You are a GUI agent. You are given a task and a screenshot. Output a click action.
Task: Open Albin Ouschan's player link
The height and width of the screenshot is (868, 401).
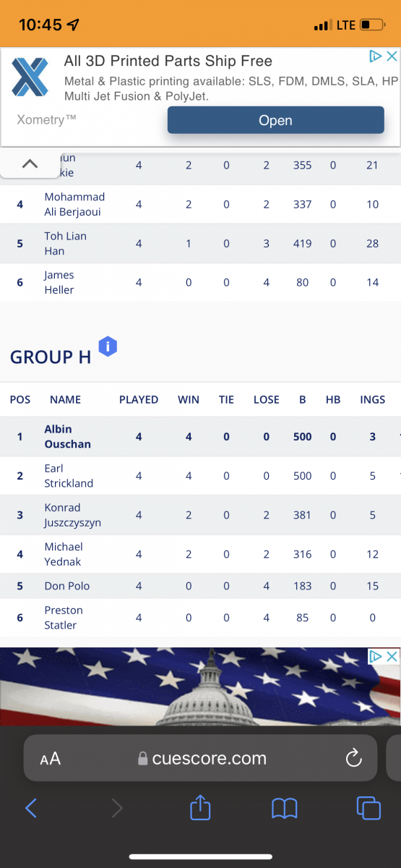pos(67,437)
